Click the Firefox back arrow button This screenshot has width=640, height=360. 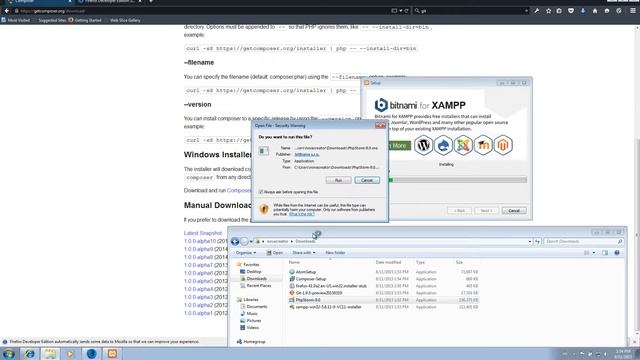7,11
